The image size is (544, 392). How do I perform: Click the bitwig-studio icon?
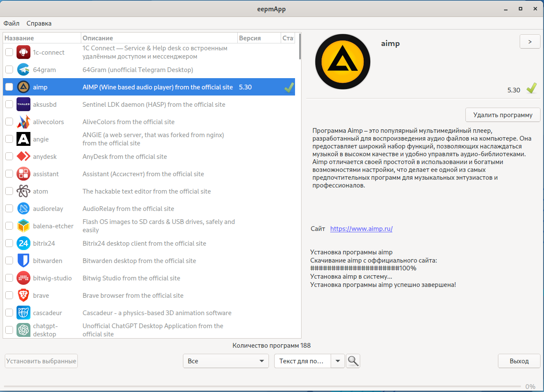pyautogui.click(x=23, y=278)
